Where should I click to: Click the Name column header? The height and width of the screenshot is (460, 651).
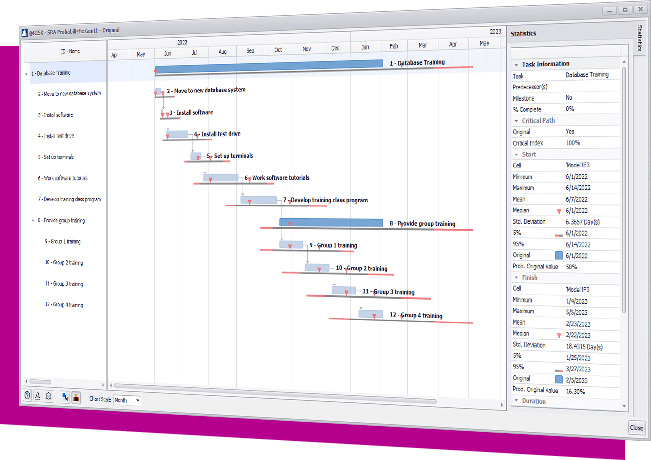click(x=65, y=51)
